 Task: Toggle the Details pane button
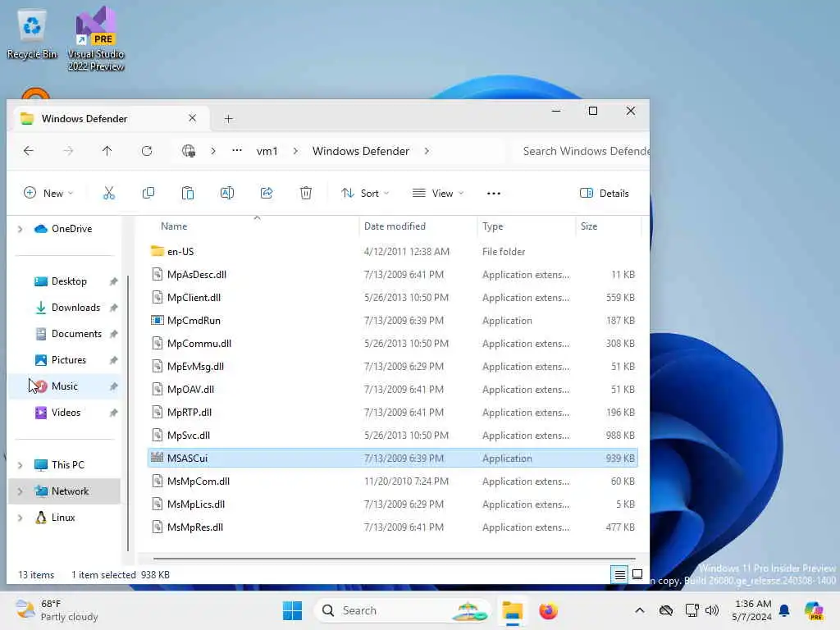pos(605,194)
